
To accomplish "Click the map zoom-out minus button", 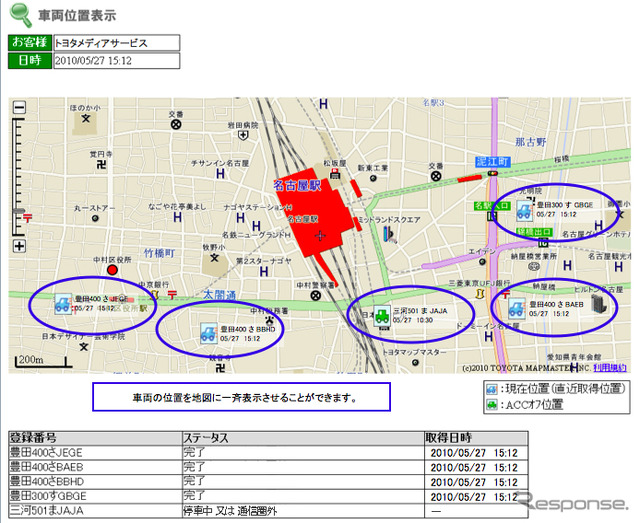I will (19, 107).
